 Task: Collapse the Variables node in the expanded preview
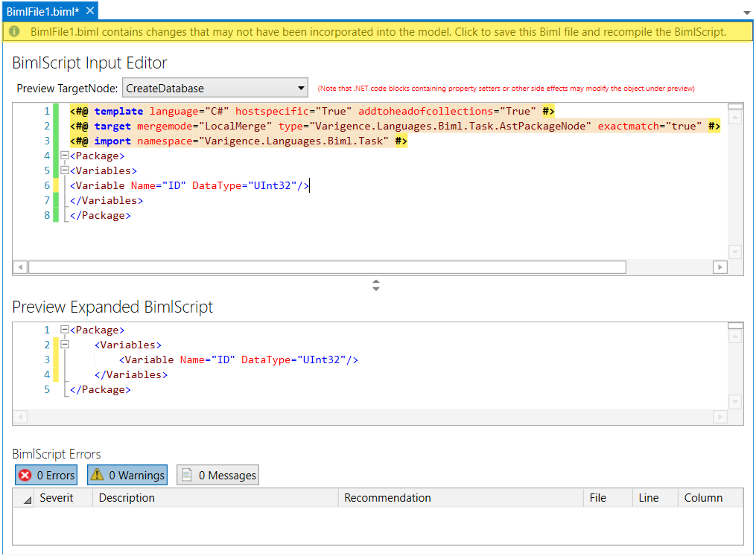[x=66, y=345]
